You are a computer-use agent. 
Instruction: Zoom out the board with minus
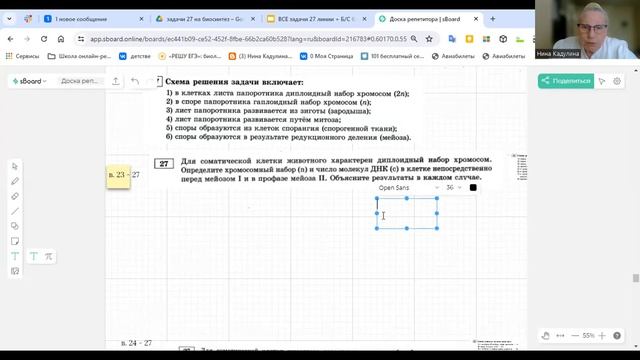(x=575, y=336)
